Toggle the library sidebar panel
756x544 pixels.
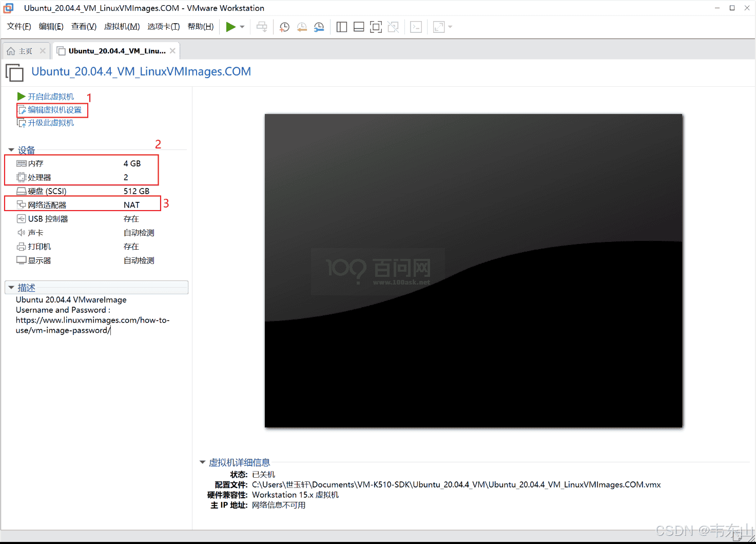click(341, 27)
